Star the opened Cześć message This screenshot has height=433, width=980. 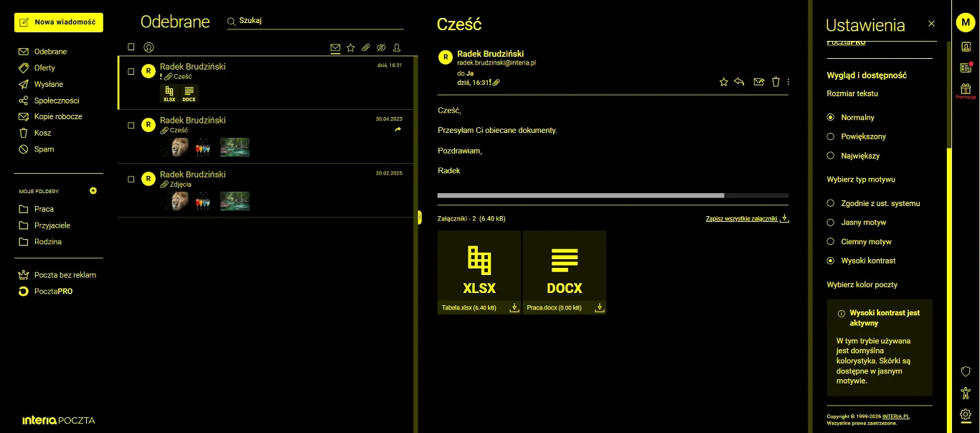723,82
